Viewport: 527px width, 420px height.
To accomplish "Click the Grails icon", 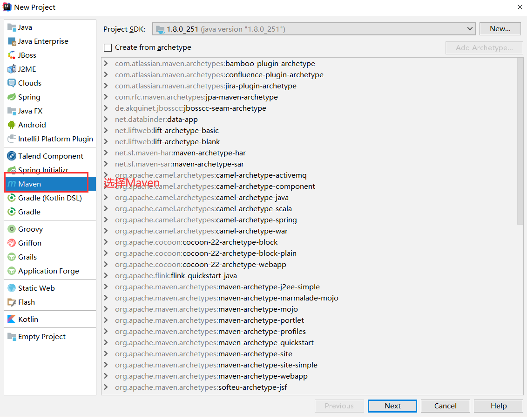I will pyautogui.click(x=12, y=257).
